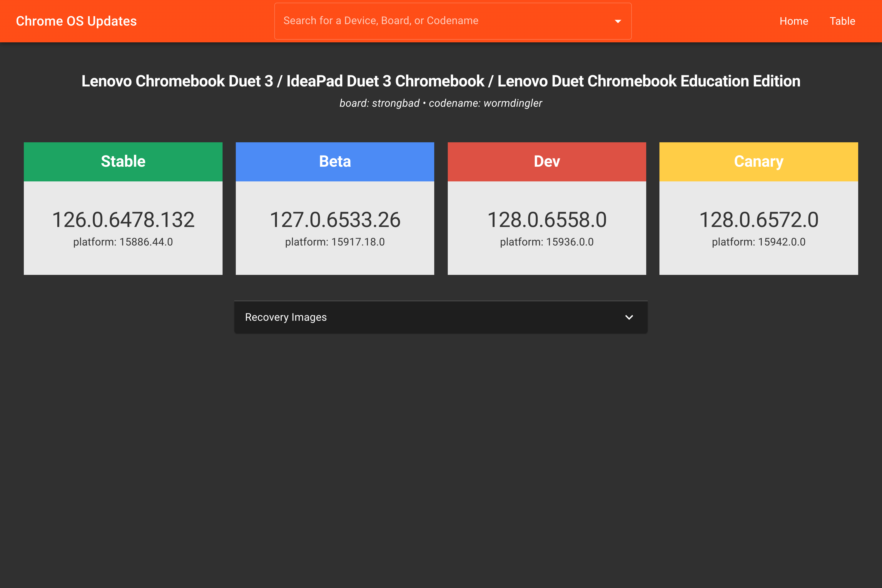Screen dimensions: 882x588
Task: Click the search dropdown arrow icon
Action: 618,21
